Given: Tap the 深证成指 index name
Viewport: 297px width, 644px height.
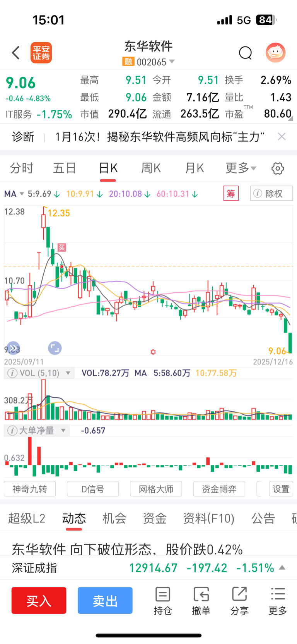Looking at the screenshot, I should (x=34, y=568).
